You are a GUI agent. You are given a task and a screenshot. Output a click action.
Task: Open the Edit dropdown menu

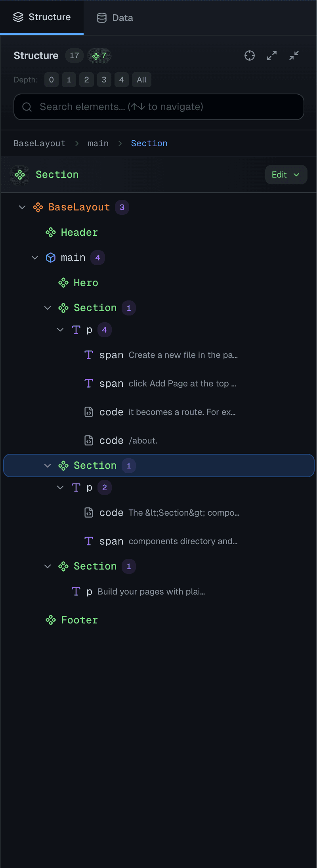pyautogui.click(x=286, y=174)
